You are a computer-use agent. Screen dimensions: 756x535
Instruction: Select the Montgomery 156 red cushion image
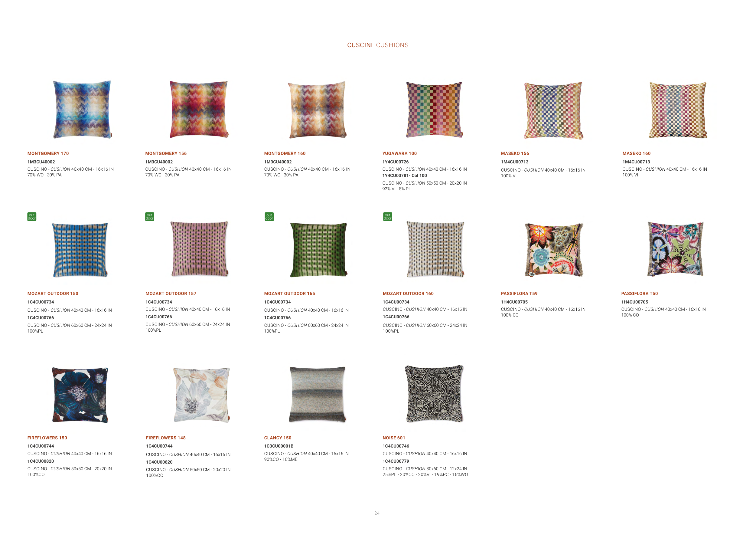pyautogui.click(x=199, y=109)
